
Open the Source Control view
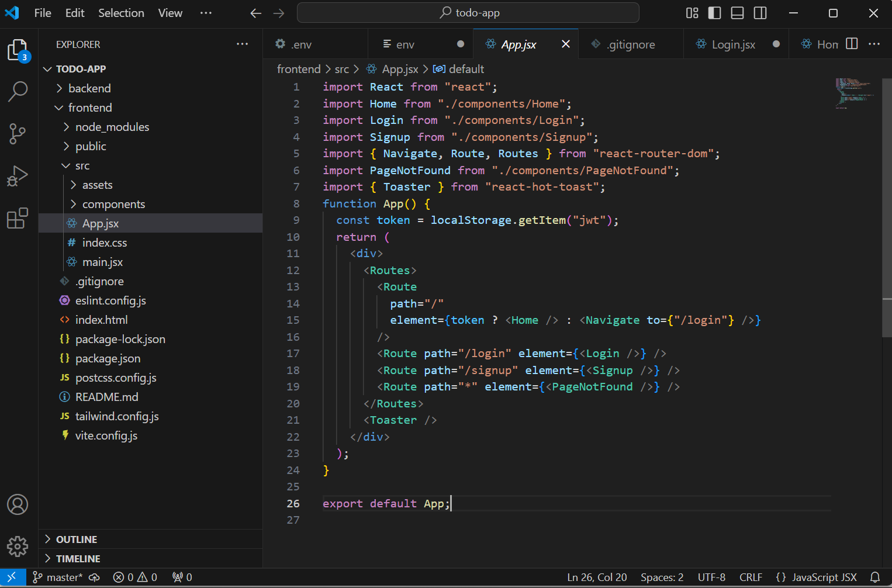(18, 134)
